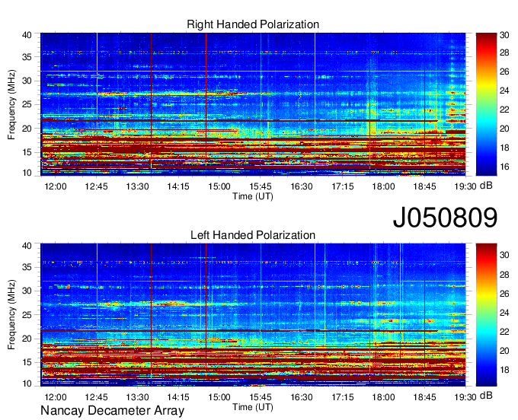Click the 18:00 time tick on the Left Handed plot
Screen dimensions: 518x420
383,397
